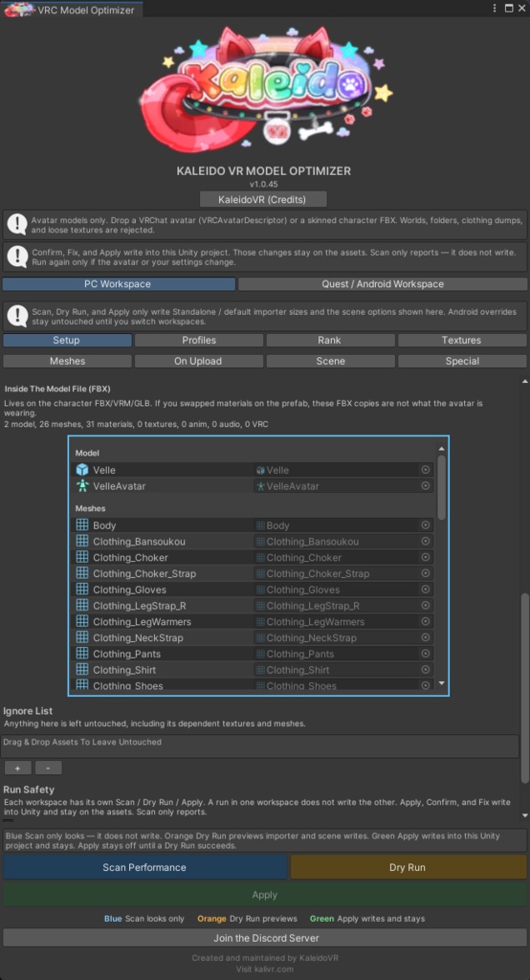This screenshot has width=530, height=980.
Task: Start a Dry Run
Action: point(407,867)
